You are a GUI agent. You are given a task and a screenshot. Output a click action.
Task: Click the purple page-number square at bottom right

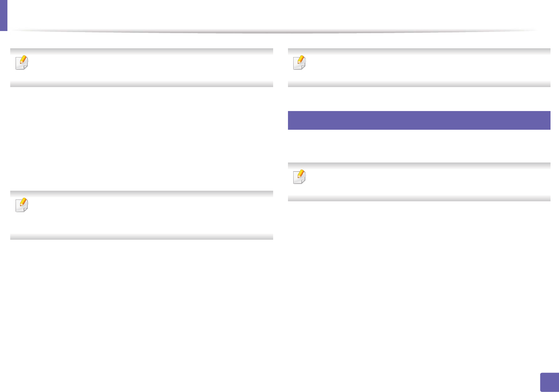pyautogui.click(x=549, y=382)
